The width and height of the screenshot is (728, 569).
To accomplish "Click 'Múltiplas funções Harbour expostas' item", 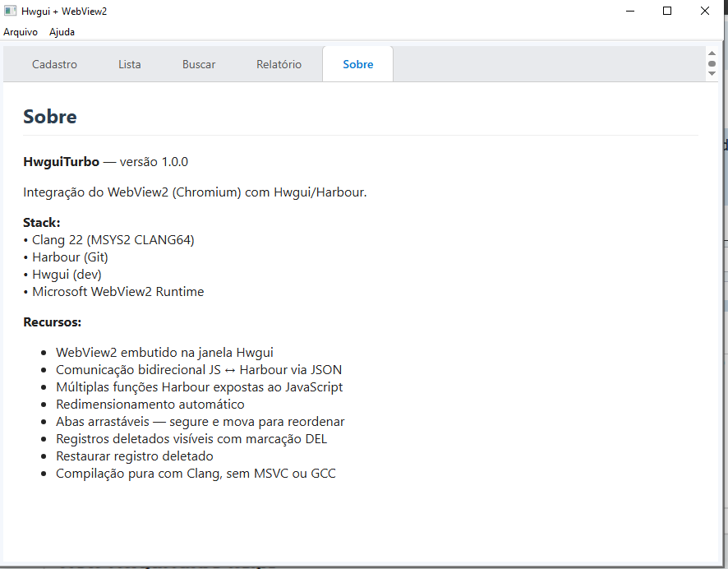I will 199,387.
